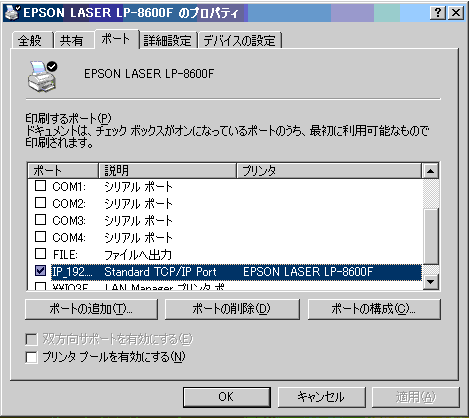Switch to the 全般 tab
The height and width of the screenshot is (418, 469).
[x=32, y=40]
